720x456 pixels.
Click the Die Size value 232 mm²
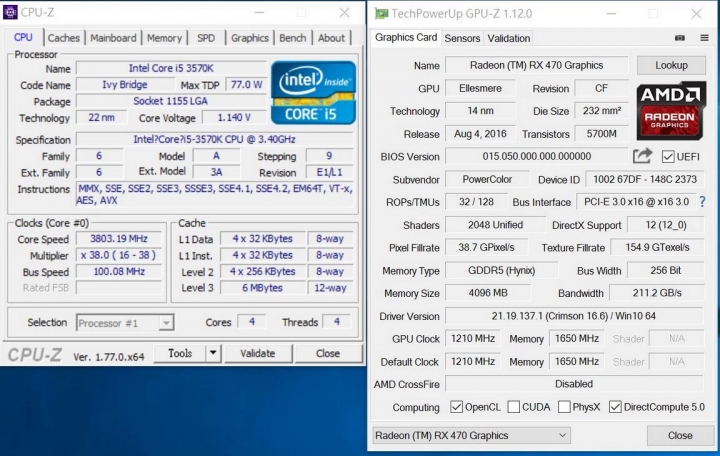pos(601,111)
